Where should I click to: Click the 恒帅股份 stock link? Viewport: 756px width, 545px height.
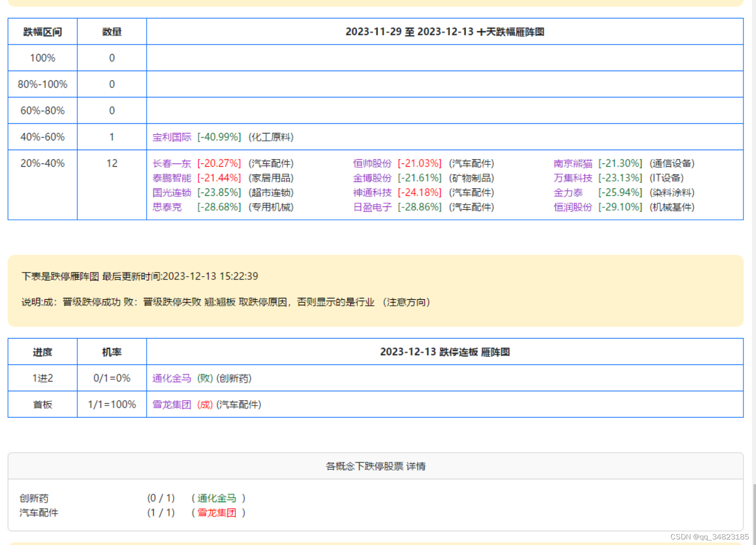tap(372, 163)
